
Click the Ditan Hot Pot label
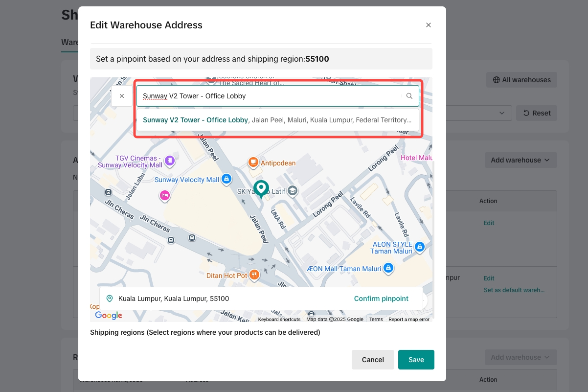227,276
